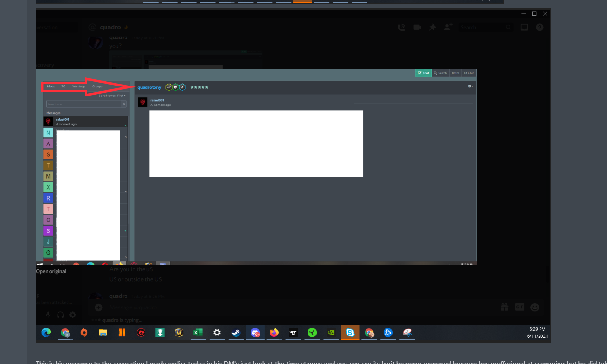Click the Open original link

pyautogui.click(x=51, y=271)
